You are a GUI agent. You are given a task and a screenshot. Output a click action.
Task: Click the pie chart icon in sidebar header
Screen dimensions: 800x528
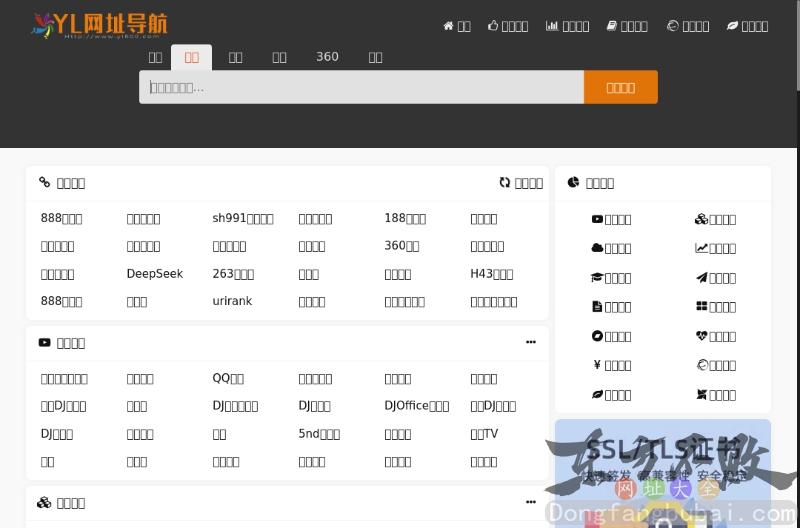[573, 182]
